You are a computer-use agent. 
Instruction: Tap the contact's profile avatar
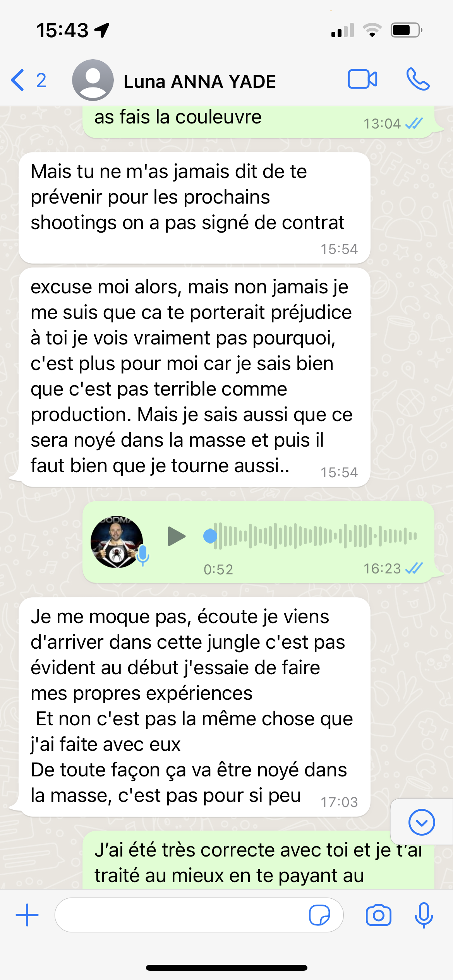93,80
